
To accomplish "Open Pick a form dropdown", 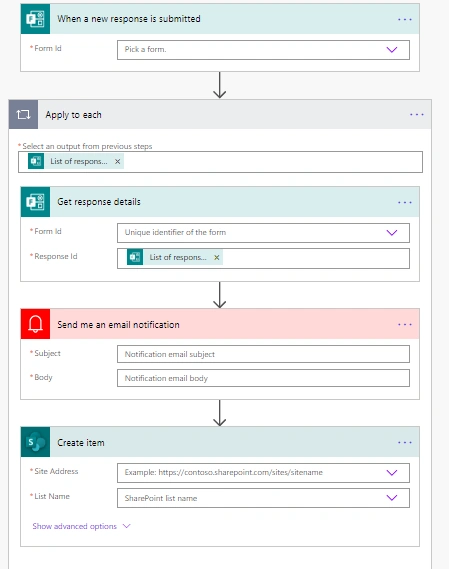I will pyautogui.click(x=263, y=50).
